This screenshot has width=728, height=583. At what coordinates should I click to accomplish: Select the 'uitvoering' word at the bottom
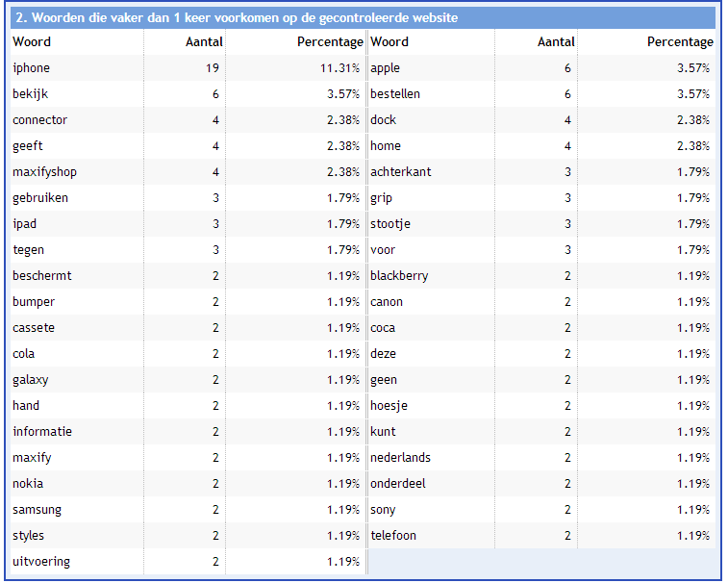coord(41,562)
